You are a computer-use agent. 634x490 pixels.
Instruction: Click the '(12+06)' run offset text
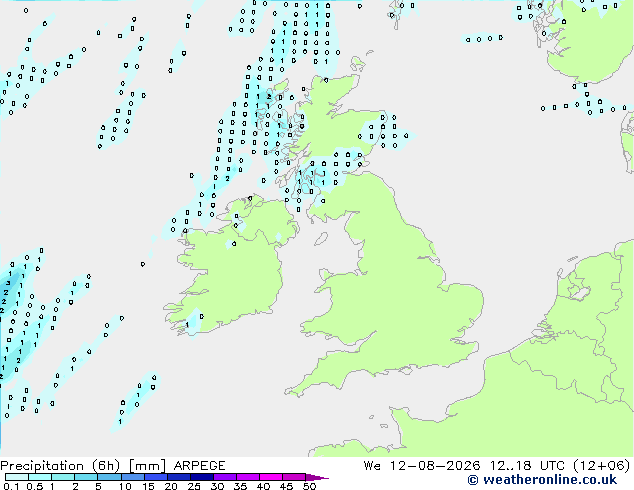[602, 466]
